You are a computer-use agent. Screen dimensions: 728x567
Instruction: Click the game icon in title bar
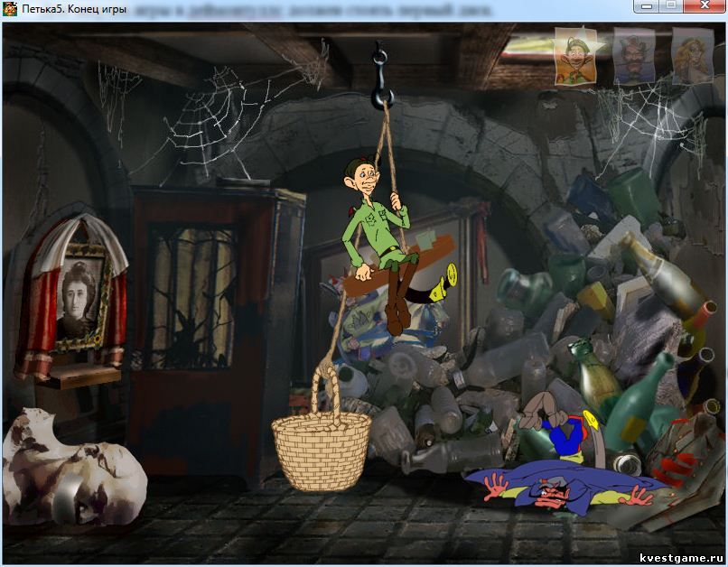point(10,8)
